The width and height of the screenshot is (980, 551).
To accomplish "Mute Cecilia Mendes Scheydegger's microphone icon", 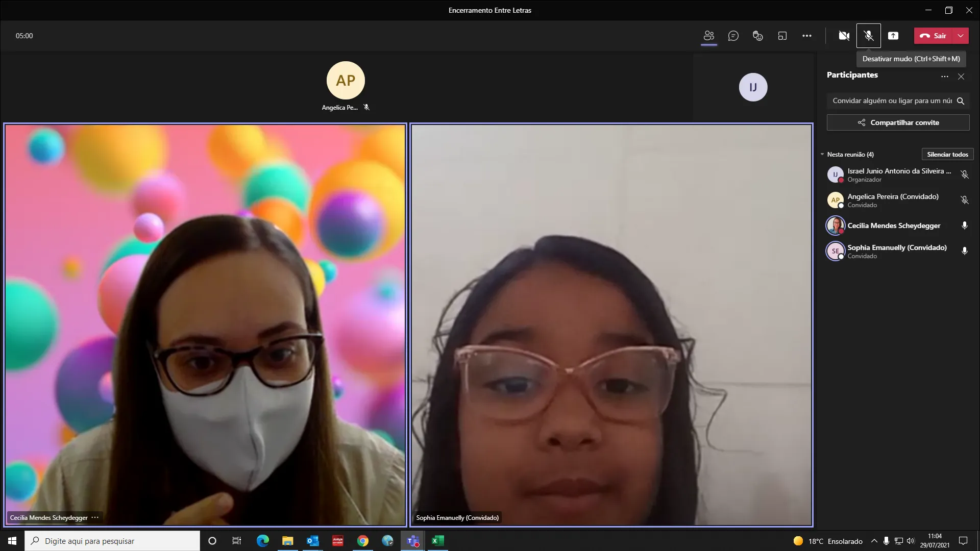I will [x=964, y=226].
